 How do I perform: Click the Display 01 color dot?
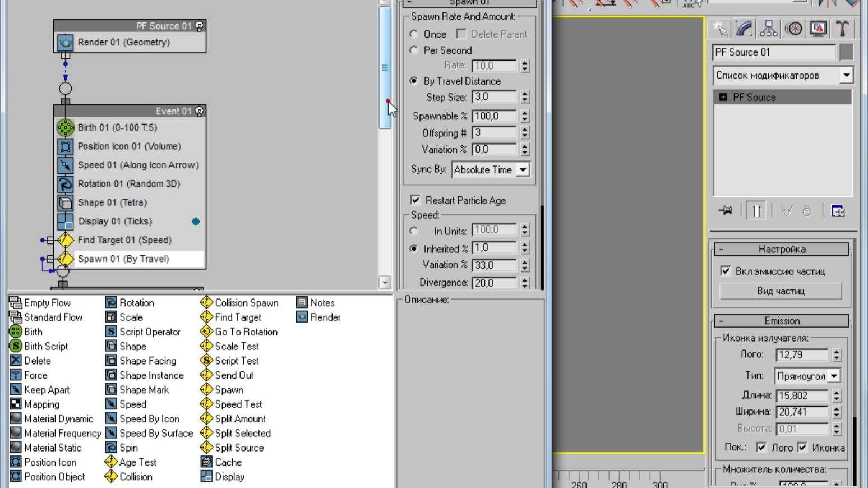[196, 222]
